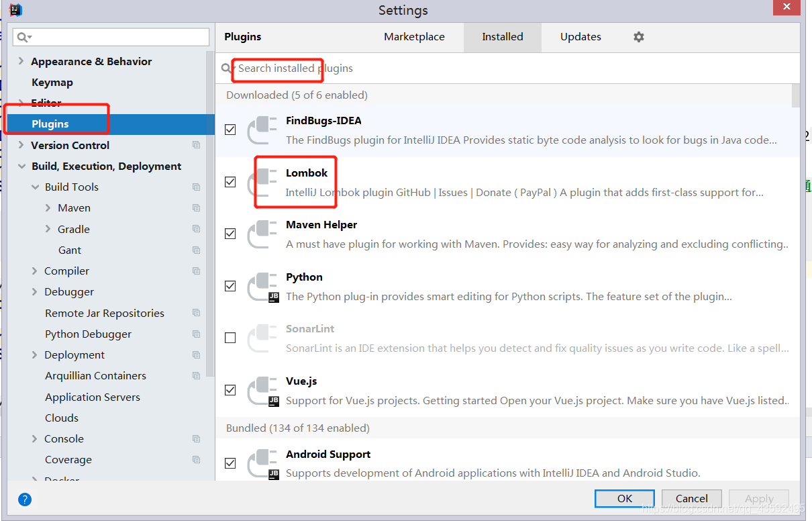Click the settings tree vertical scrollbar
812x521 pixels.
point(211,215)
